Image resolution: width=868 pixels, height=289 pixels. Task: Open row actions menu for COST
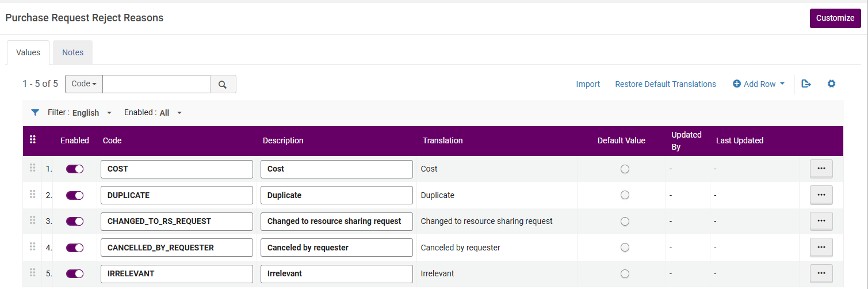821,169
